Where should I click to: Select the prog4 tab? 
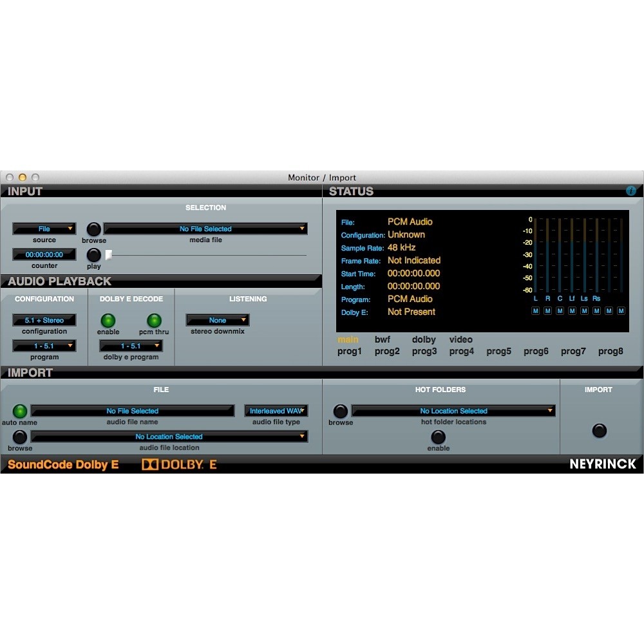(x=462, y=352)
